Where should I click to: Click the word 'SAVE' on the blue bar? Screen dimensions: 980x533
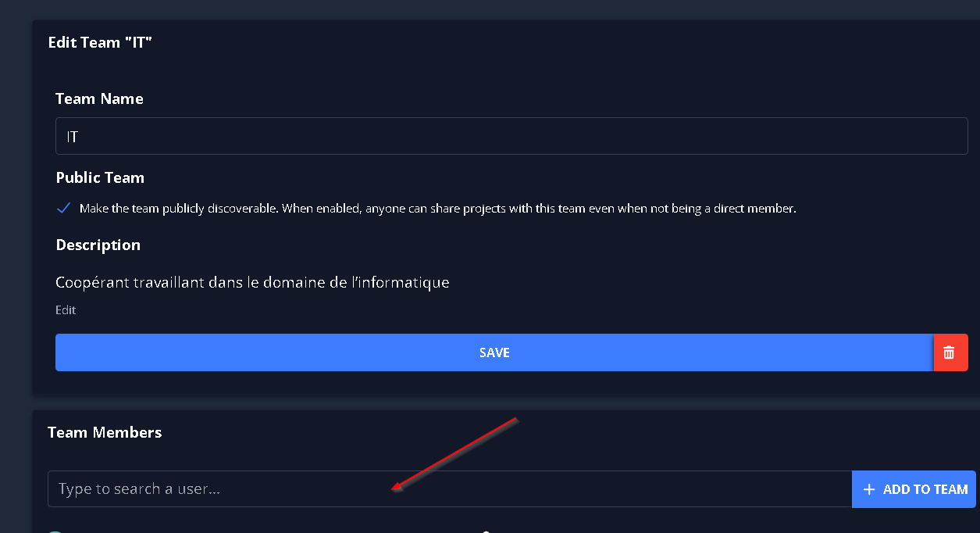(x=494, y=352)
